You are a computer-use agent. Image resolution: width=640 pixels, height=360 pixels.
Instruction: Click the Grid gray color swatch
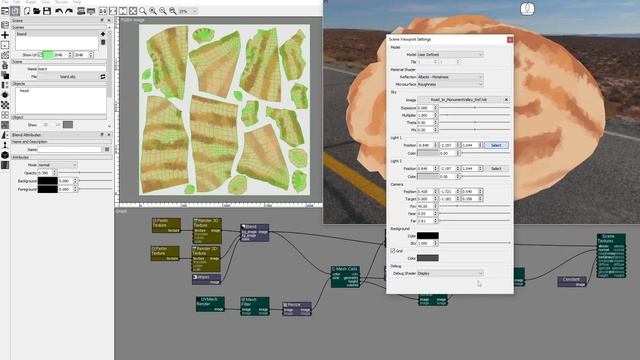click(428, 258)
